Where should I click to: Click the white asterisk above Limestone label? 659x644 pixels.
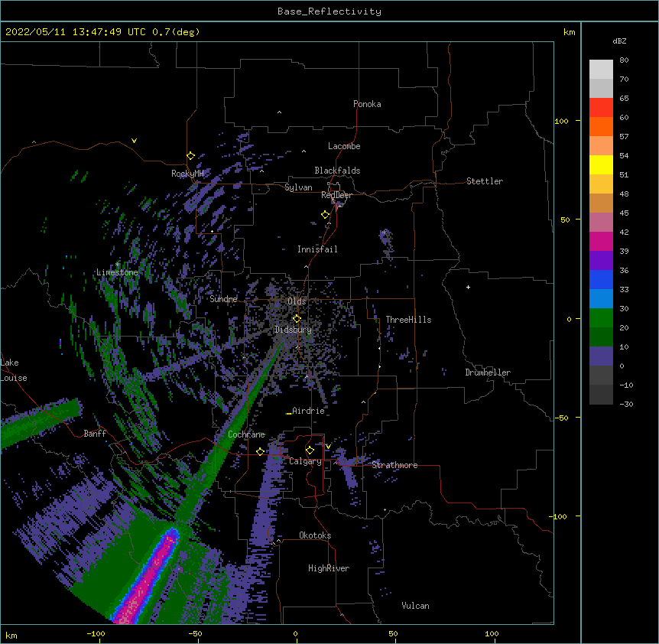[118, 265]
